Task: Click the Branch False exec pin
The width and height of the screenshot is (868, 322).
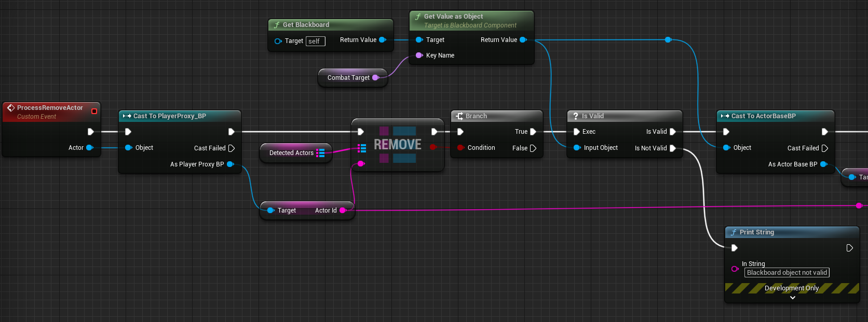Action: point(533,148)
